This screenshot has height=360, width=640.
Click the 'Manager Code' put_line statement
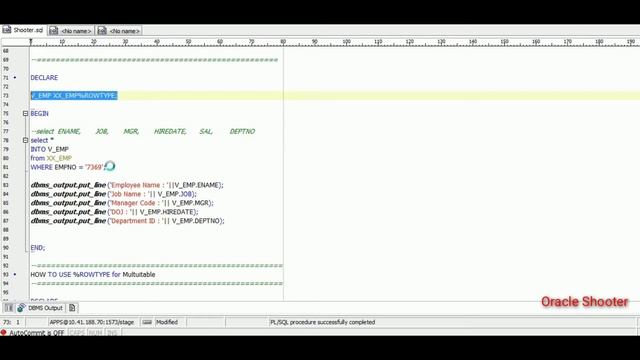point(122,203)
